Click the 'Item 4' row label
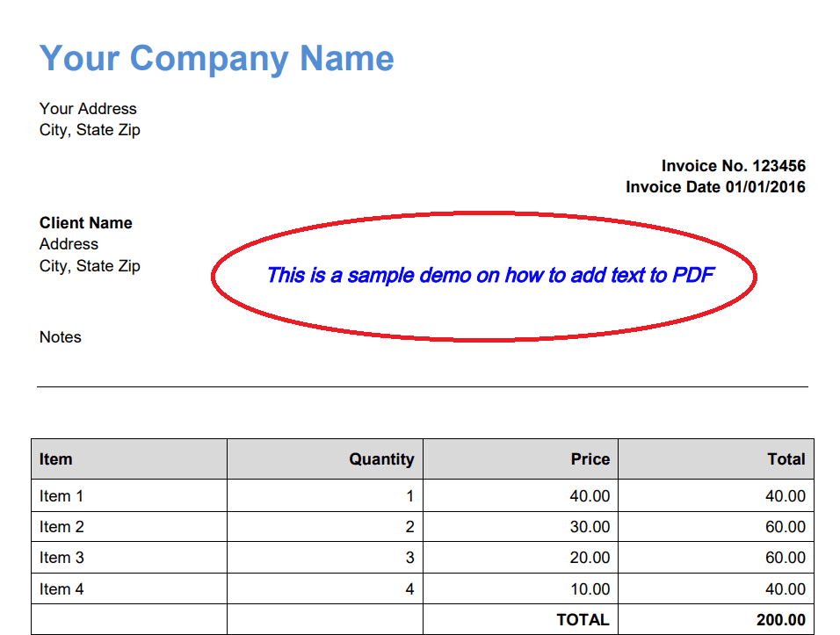 62,589
